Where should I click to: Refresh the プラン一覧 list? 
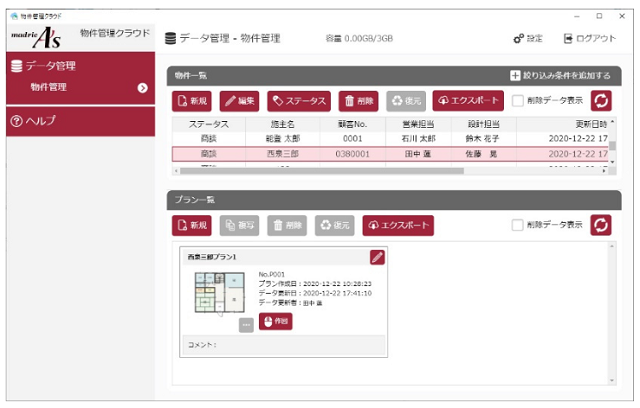601,225
